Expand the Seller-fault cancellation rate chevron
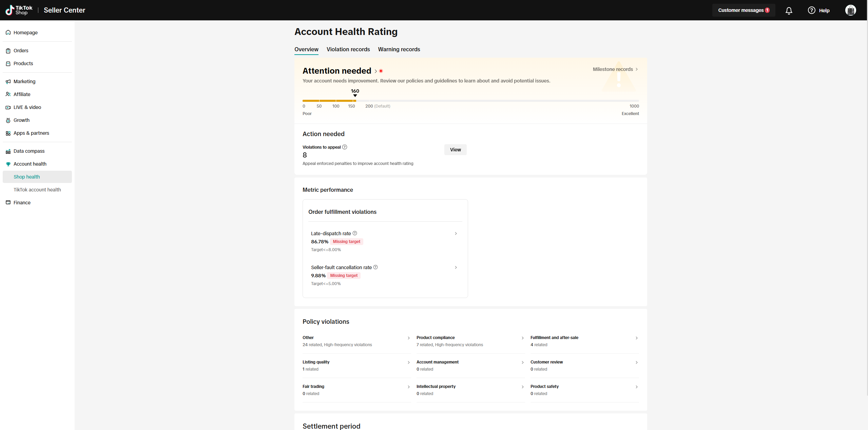This screenshot has width=868, height=430. coord(456,267)
